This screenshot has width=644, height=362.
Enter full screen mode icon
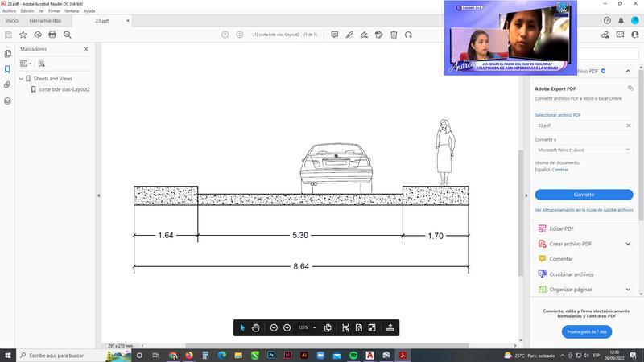point(372,327)
